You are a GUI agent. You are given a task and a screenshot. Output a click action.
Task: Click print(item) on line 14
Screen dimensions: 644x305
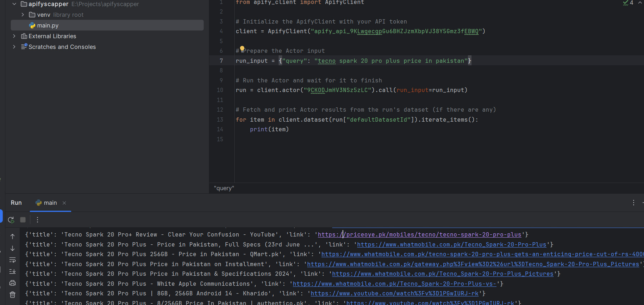pyautogui.click(x=269, y=129)
